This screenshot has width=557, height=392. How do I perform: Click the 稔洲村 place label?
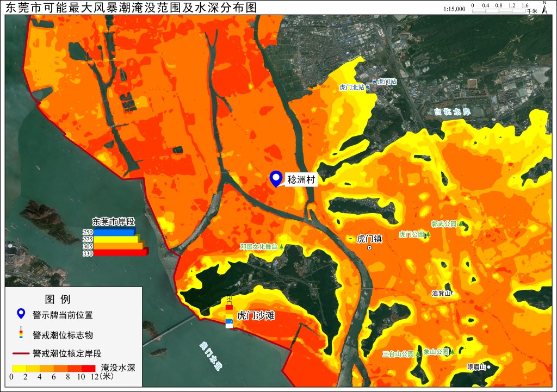pyautogui.click(x=301, y=179)
